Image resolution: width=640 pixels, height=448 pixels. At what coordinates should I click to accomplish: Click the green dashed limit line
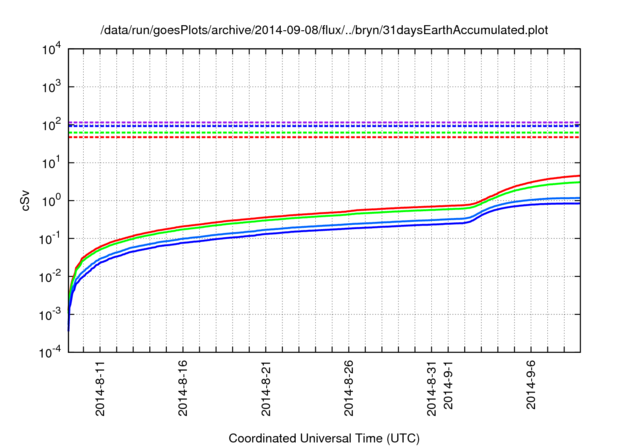tap(324, 133)
